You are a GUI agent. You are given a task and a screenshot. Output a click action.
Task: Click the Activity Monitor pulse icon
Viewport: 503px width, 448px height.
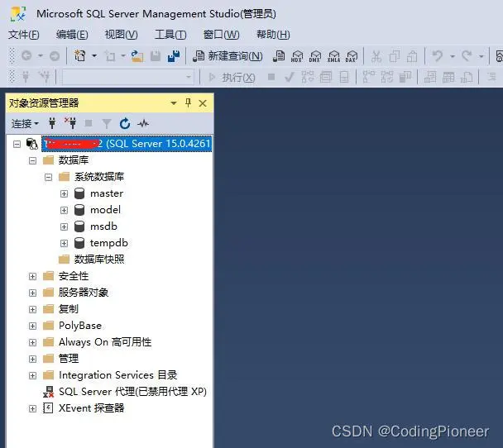tap(143, 123)
